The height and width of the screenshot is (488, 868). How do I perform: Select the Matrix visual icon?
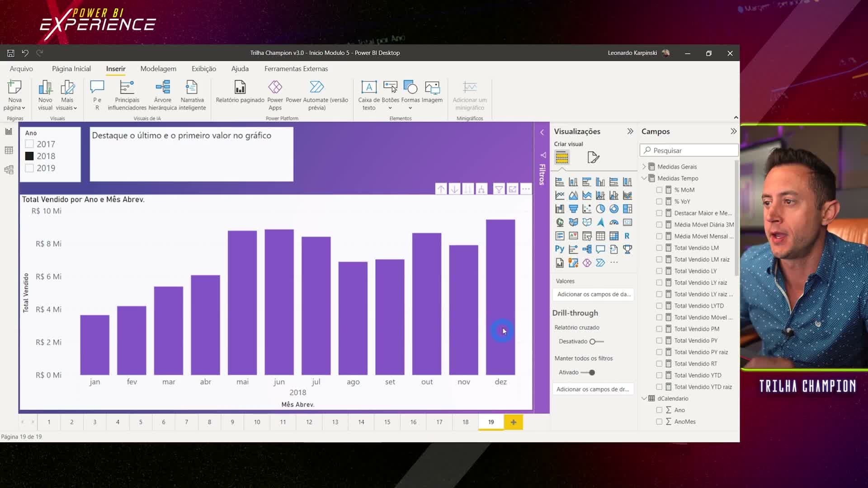pyautogui.click(x=614, y=236)
